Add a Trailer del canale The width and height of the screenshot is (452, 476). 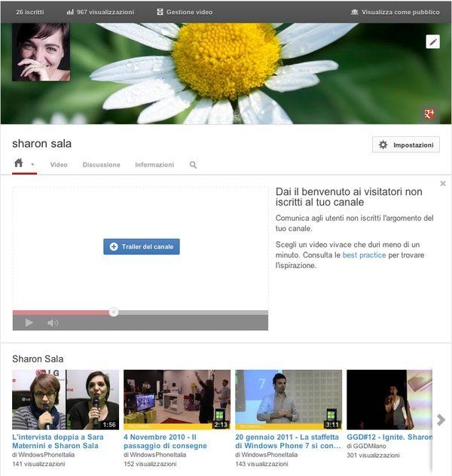(142, 246)
